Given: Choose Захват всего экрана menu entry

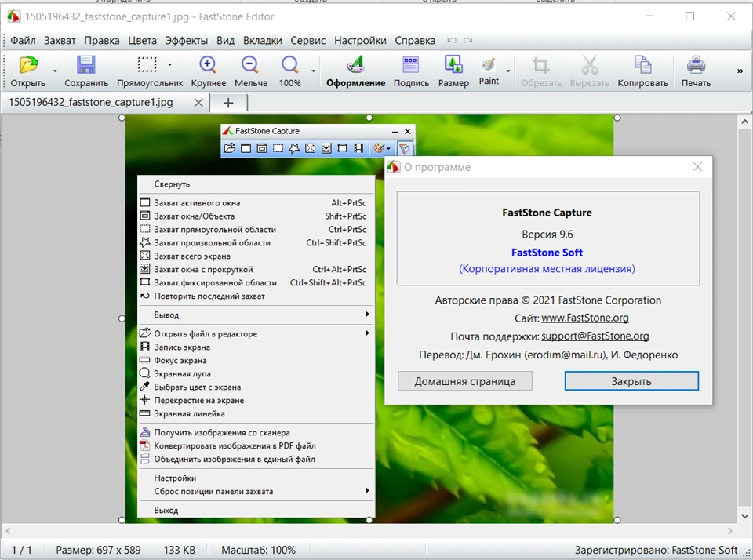Looking at the screenshot, I should (x=256, y=256).
